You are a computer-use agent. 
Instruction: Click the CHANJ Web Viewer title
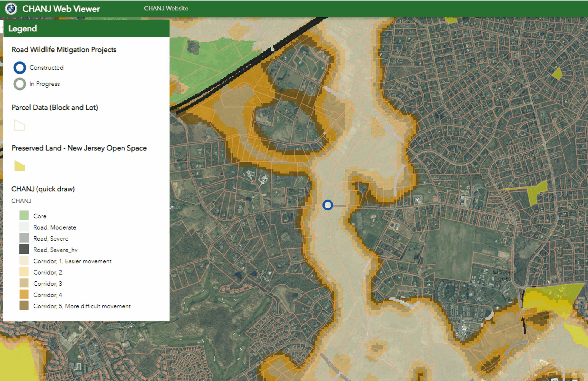coord(61,9)
